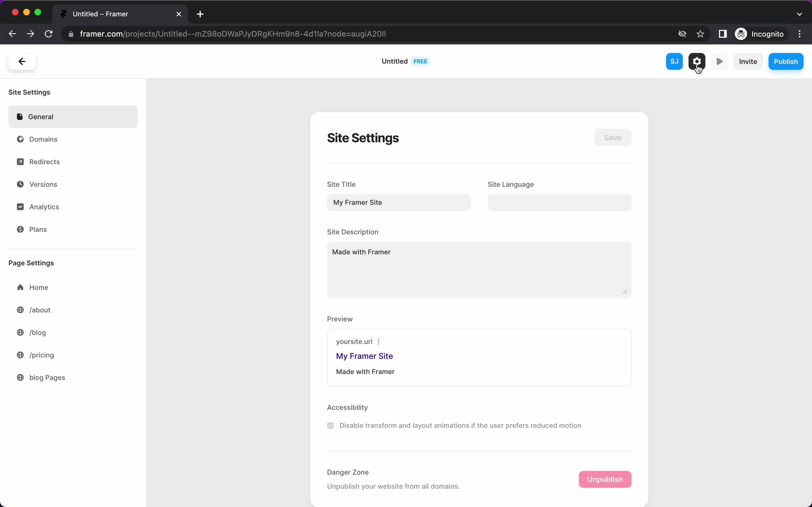Click the General settings icon in sidebar
Screen dimensions: 812x507
coord(20,116)
